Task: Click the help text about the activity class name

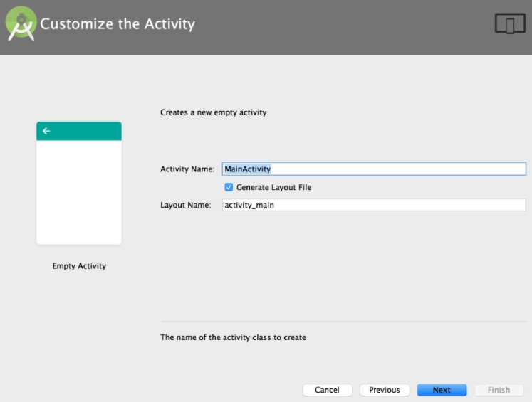Action: (x=233, y=337)
